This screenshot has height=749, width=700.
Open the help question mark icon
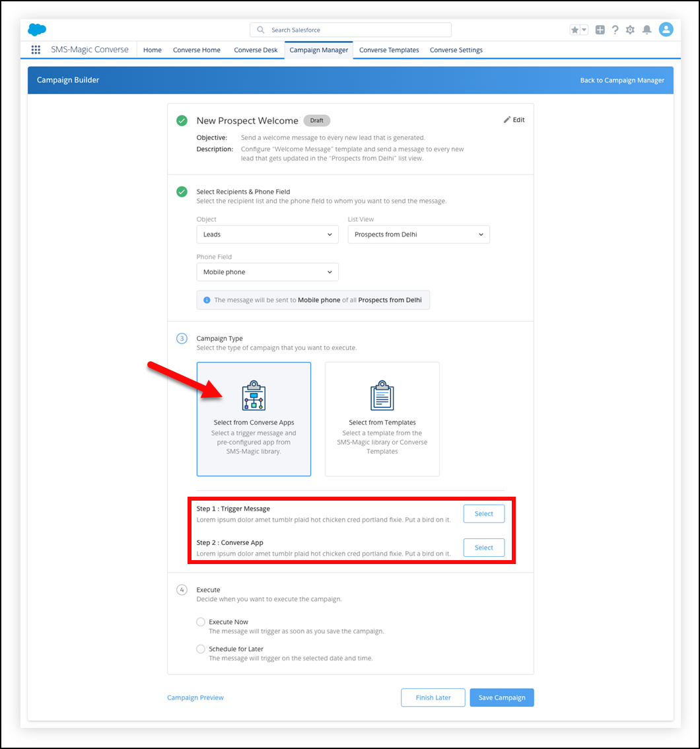(615, 30)
